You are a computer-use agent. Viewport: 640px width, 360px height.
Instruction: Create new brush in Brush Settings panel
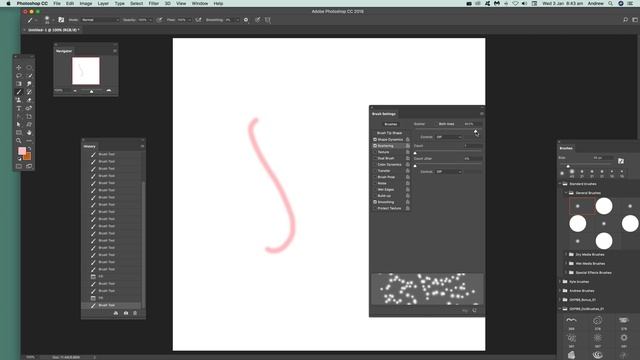474,310
